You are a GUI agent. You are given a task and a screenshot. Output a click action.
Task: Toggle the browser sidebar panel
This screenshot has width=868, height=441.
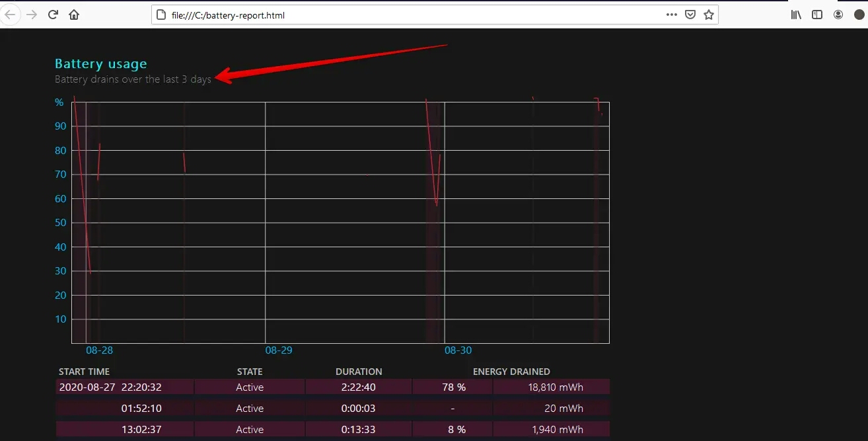817,15
